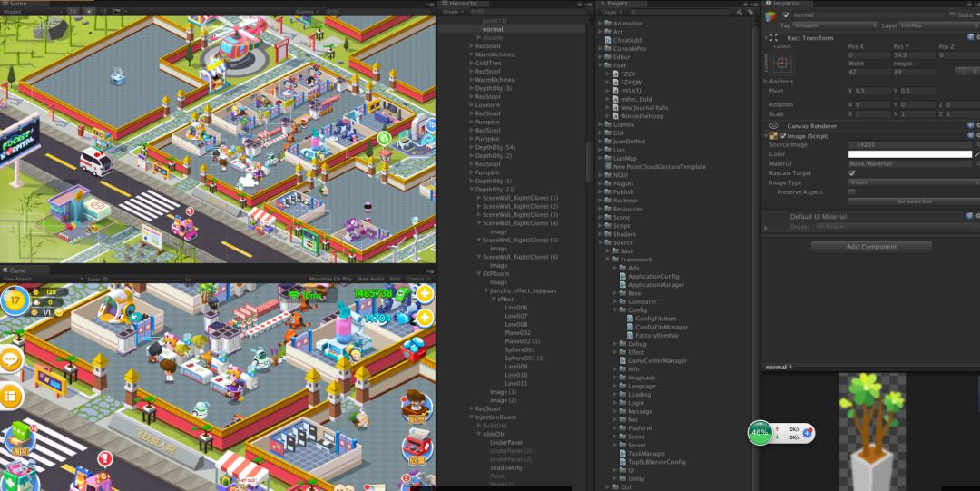Disable the Image (Script) component checkbox

coord(782,136)
